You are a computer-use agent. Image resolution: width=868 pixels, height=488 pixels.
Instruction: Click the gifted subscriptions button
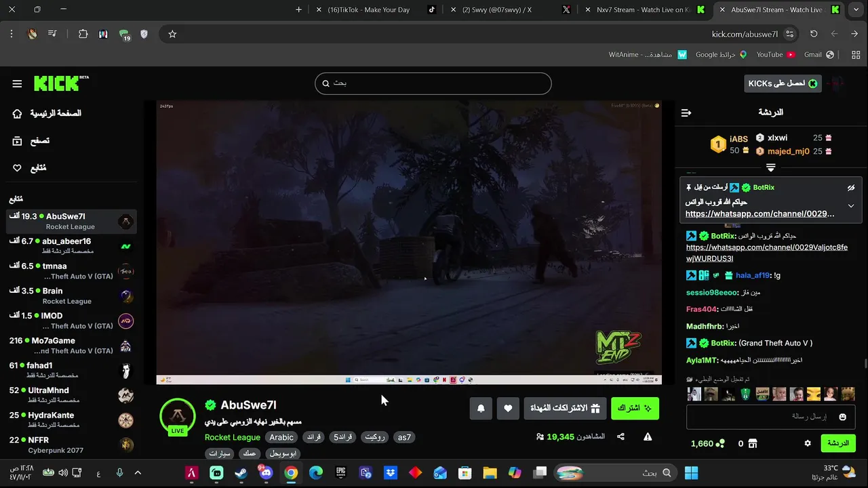564,408
